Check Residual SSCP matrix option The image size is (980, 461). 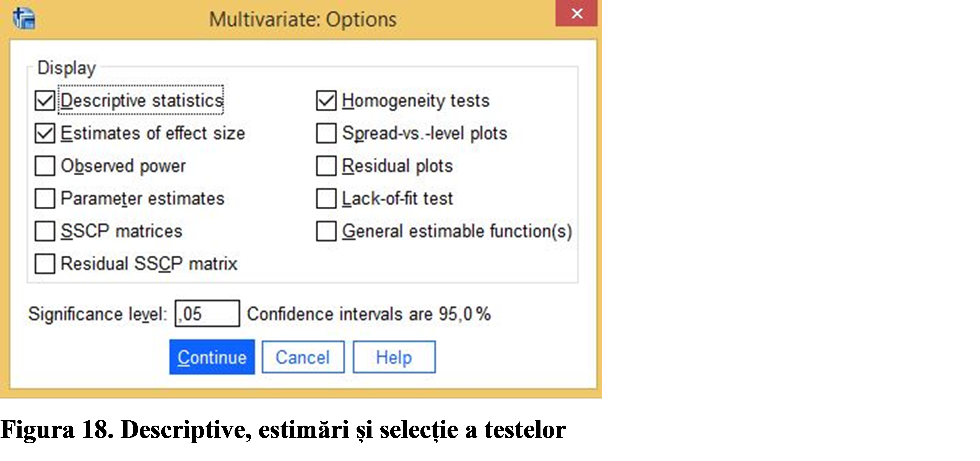pyautogui.click(x=45, y=264)
